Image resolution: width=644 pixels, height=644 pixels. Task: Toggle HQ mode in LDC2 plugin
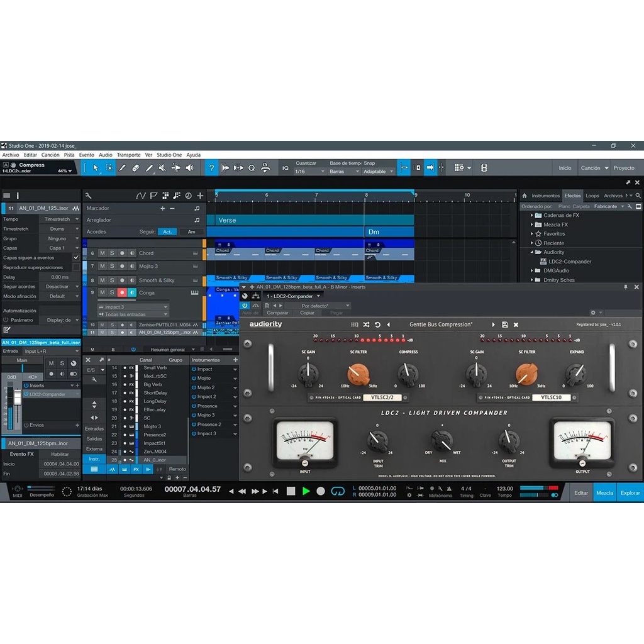[x=355, y=325]
